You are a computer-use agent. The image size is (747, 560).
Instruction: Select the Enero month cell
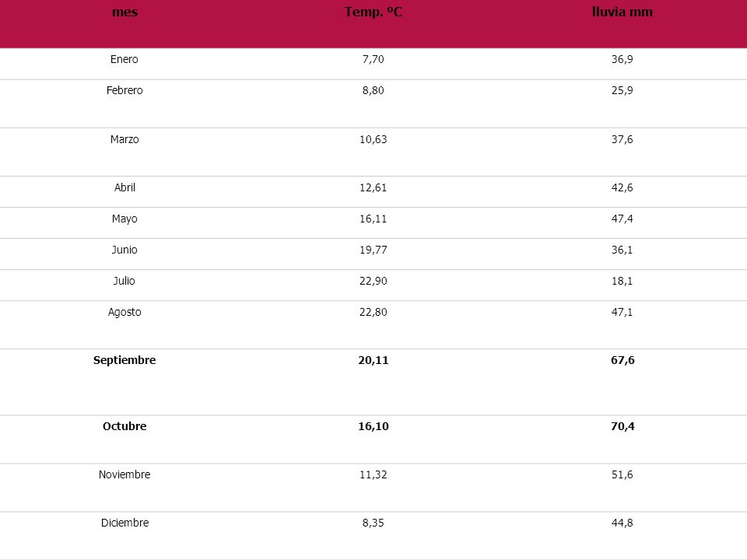click(x=124, y=60)
